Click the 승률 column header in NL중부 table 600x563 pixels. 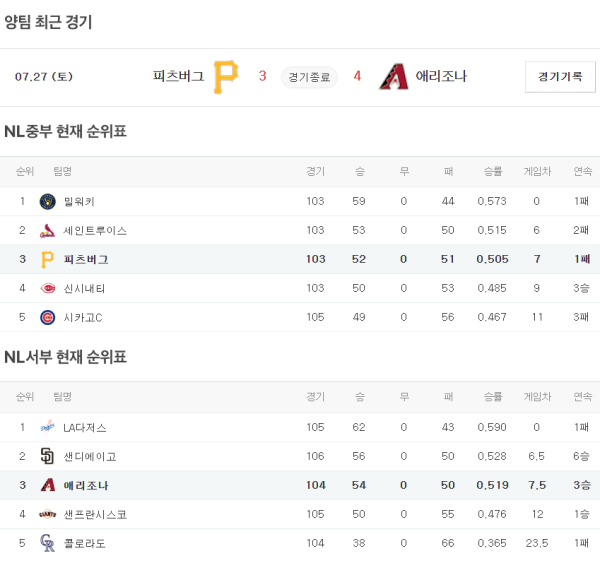click(x=492, y=171)
